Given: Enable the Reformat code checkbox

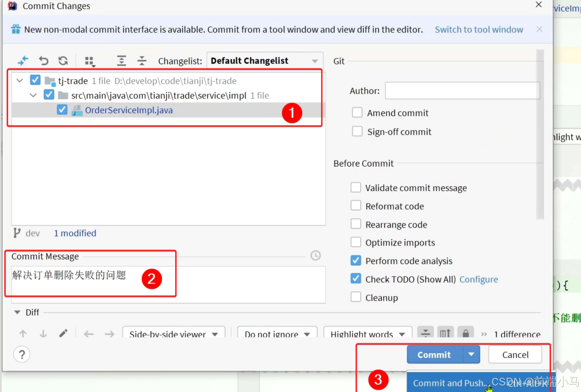Looking at the screenshot, I should [x=356, y=206].
